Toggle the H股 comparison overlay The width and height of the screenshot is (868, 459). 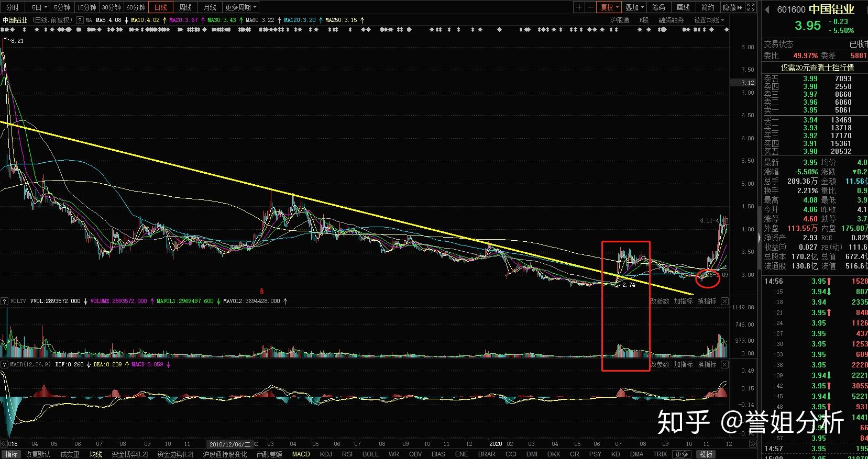point(644,20)
